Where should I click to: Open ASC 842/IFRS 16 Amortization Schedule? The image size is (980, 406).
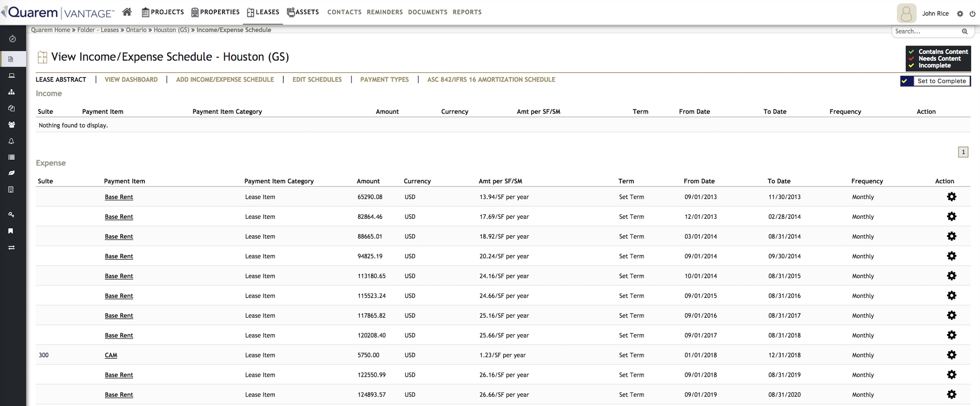coord(491,79)
